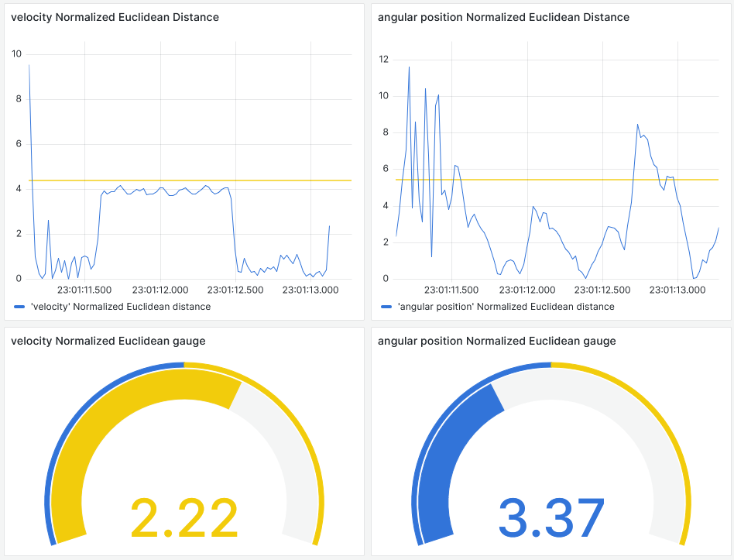The image size is (734, 560).
Task: Click the 2.22 value in the velocity gauge
Action: coord(184,517)
